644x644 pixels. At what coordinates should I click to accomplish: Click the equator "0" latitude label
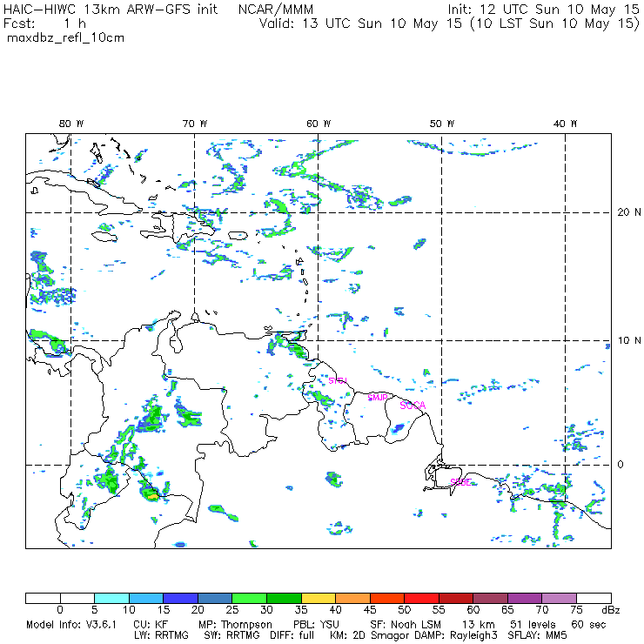[621, 465]
